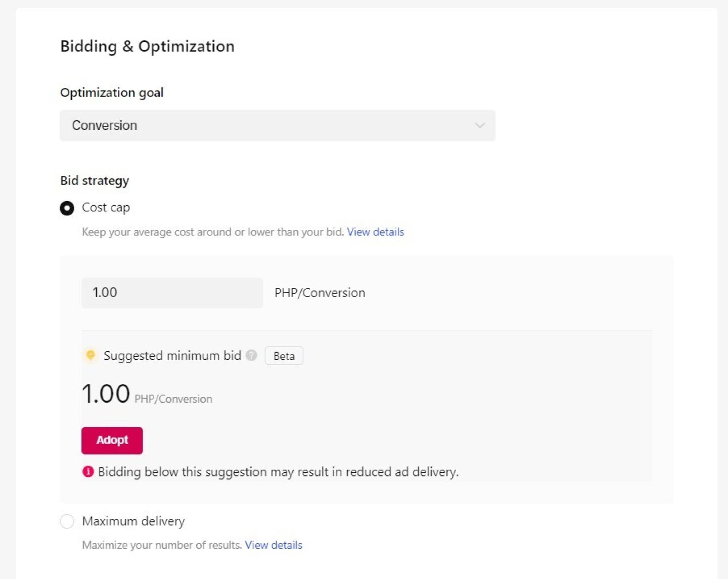Screen dimensions: 728x579
Task: Click the reduced ad delivery warning text
Action: (278, 472)
